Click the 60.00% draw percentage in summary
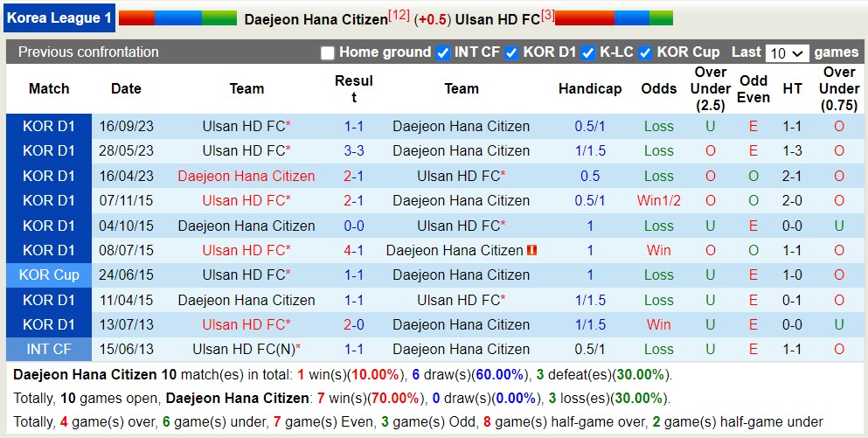868x438 pixels. click(499, 375)
